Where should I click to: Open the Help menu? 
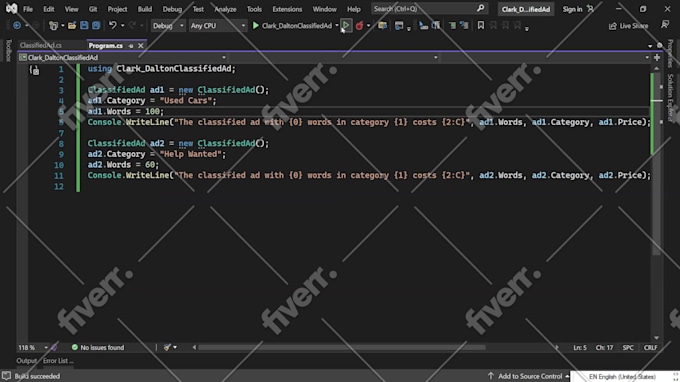click(353, 9)
